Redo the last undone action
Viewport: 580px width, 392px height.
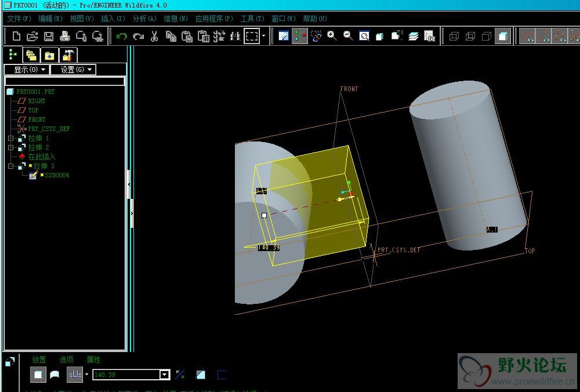pyautogui.click(x=138, y=36)
